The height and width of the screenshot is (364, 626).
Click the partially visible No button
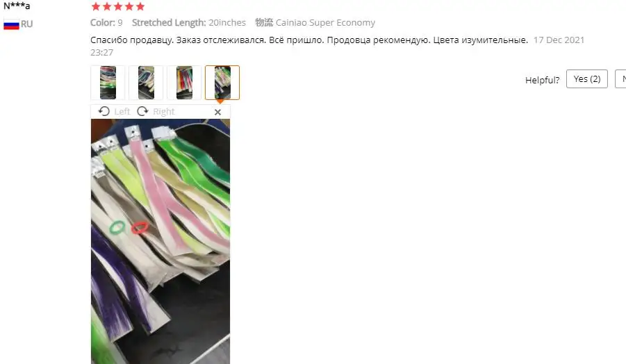point(620,79)
